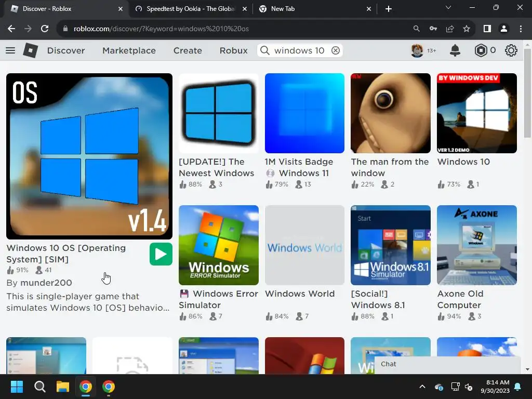Image resolution: width=532 pixels, height=399 pixels.
Task: Open the Newest Windows game thumbnail
Action: (219, 113)
